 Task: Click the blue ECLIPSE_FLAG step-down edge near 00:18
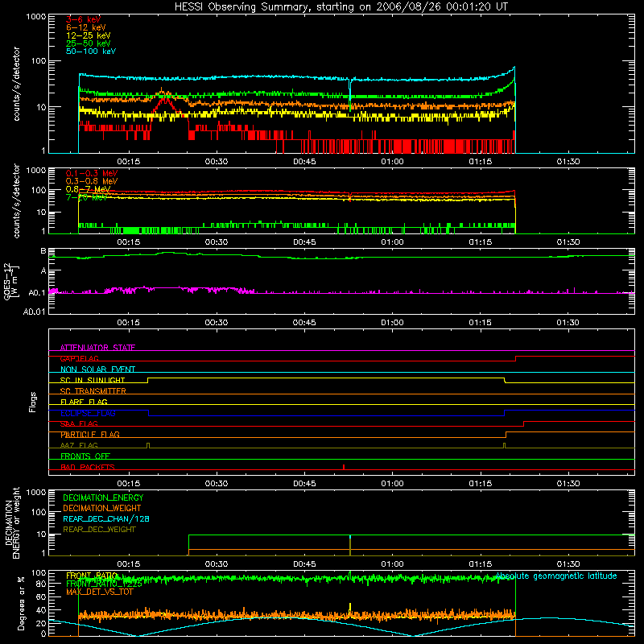pos(149,413)
